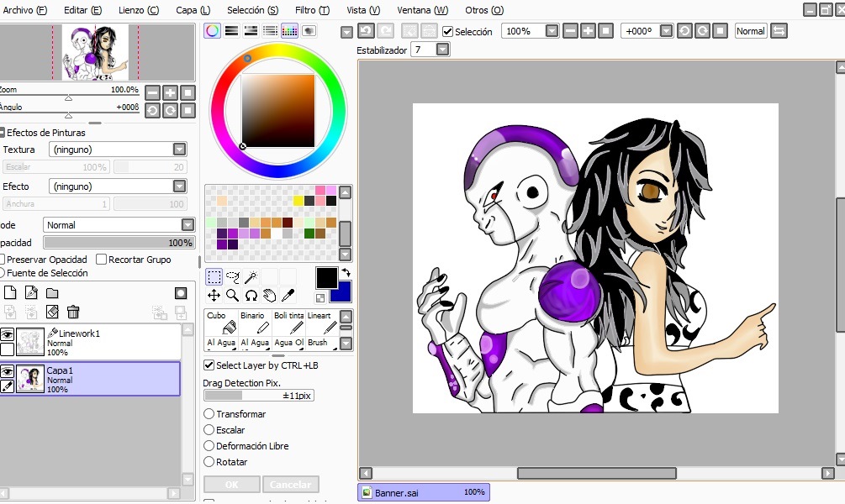
Task: Show the HSV slider panel
Action: point(251,31)
